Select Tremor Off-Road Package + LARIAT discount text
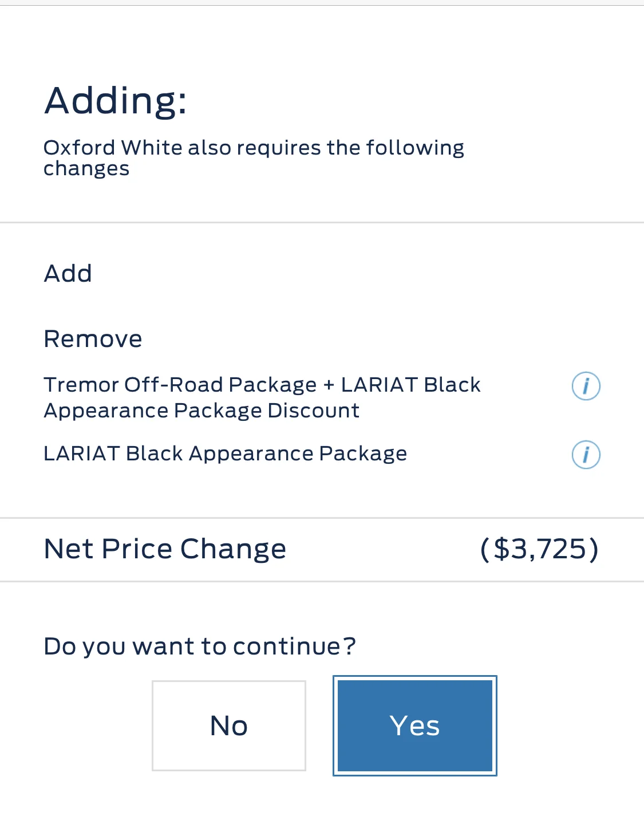Viewport: 644px width, 832px height. 262,397
